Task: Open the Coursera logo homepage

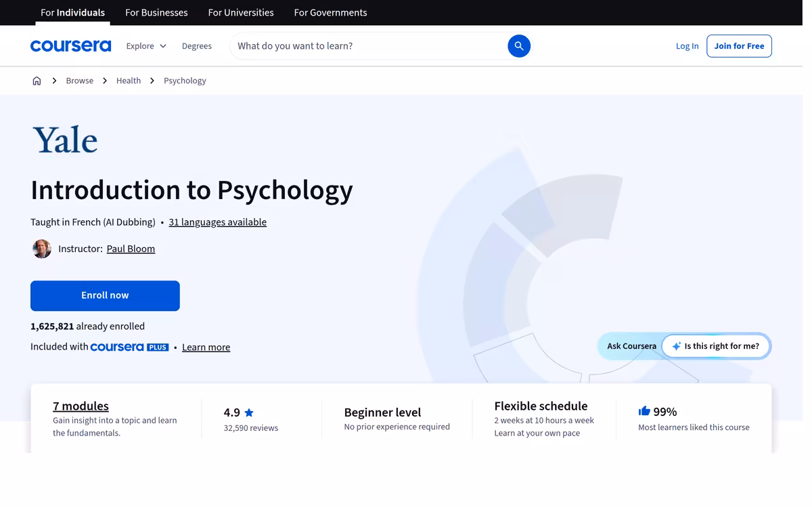Action: (x=70, y=46)
